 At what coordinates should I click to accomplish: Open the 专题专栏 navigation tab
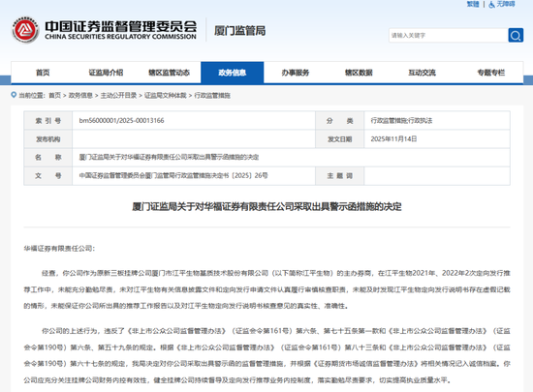(x=491, y=73)
